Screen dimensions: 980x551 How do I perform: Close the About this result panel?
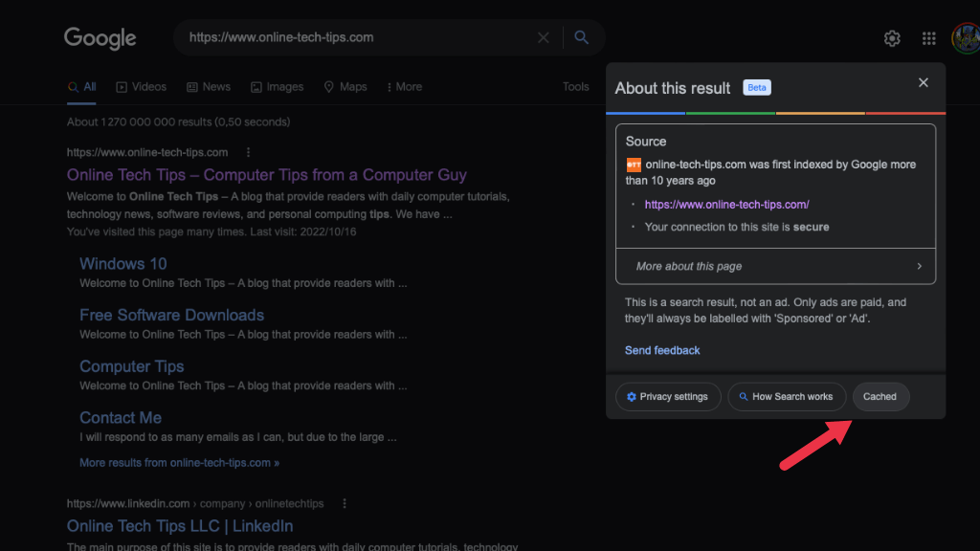[924, 82]
